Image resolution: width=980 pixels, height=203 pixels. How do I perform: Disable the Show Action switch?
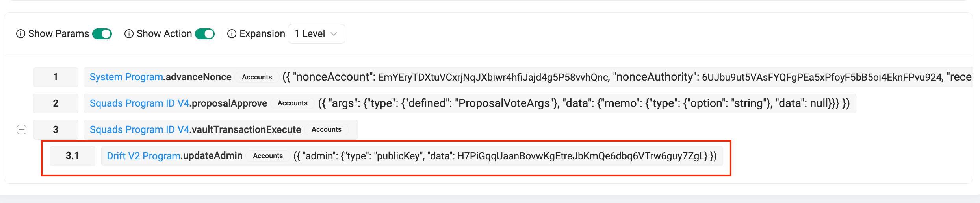pos(205,34)
